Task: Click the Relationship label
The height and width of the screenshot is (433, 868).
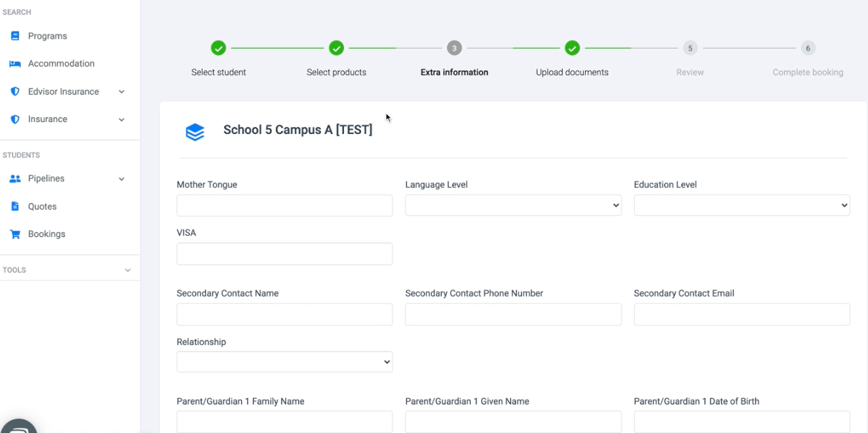Action: coord(201,342)
